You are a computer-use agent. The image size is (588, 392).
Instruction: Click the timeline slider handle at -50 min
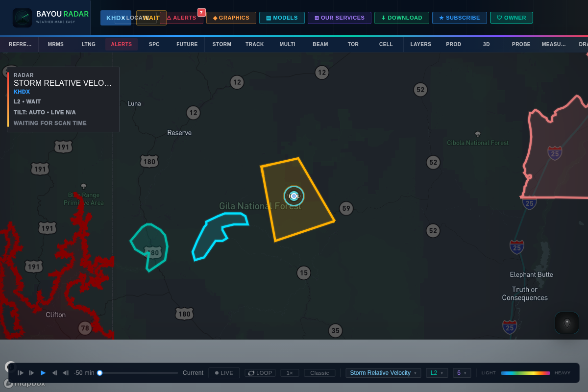99,373
